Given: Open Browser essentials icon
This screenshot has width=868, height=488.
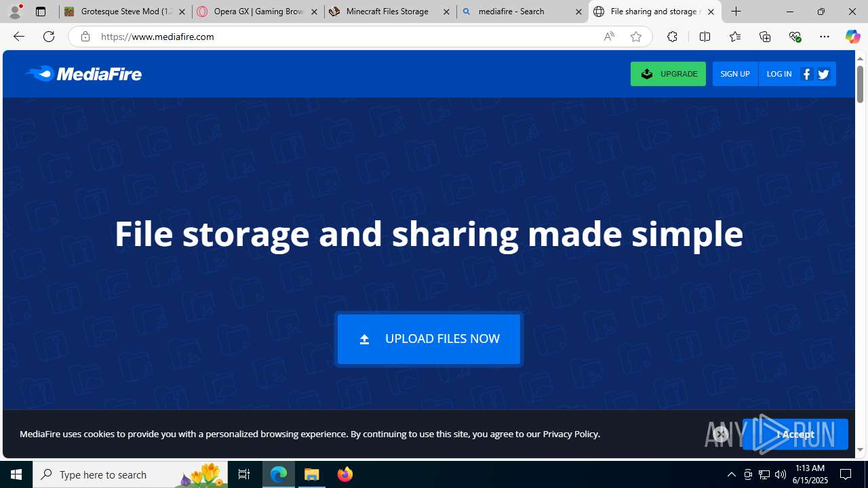Looking at the screenshot, I should click(x=795, y=37).
